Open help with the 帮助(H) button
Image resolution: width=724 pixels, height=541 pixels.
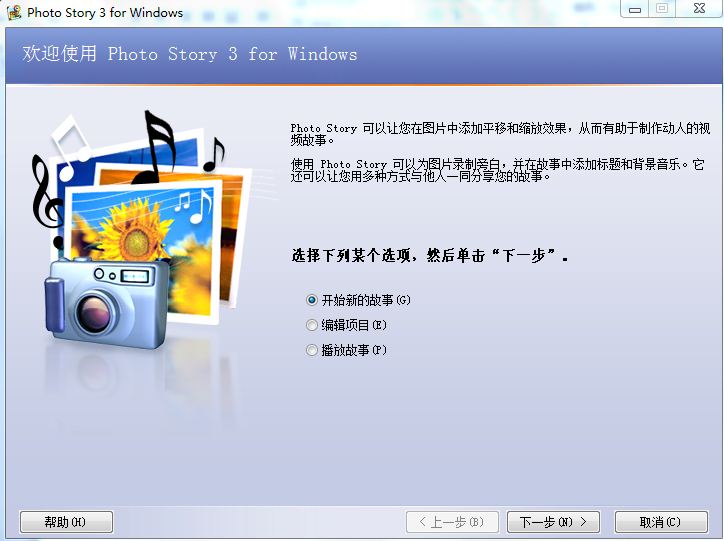click(66, 522)
